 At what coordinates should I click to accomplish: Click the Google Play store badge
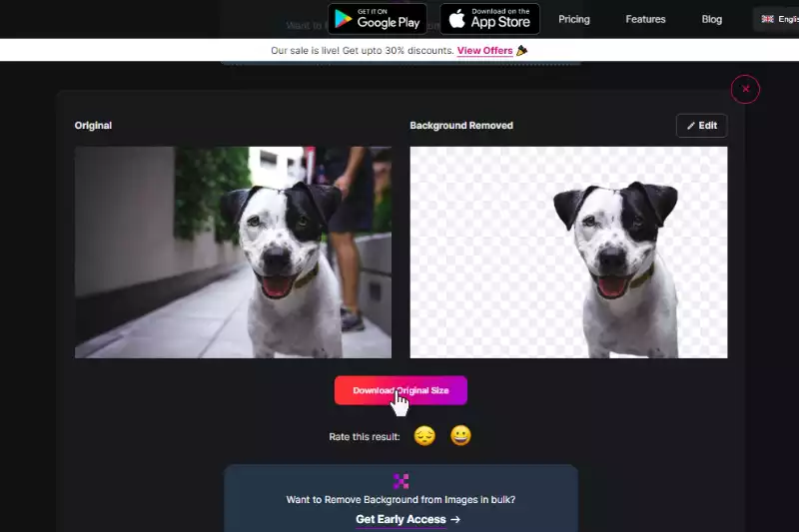coord(378,19)
